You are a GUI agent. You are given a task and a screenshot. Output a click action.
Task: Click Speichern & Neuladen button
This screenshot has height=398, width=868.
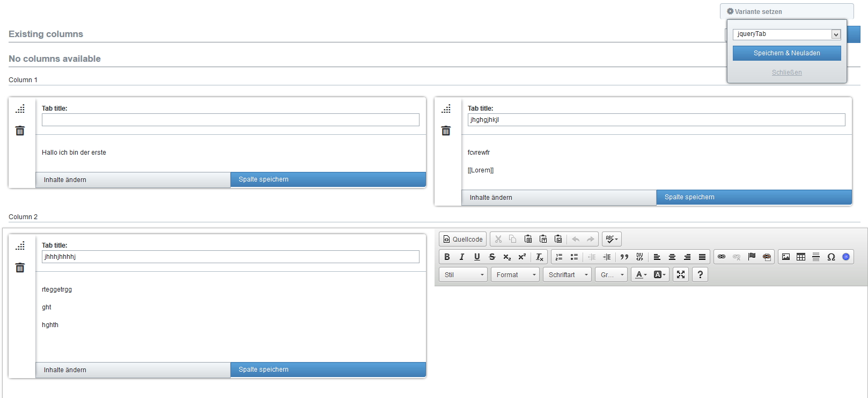786,53
